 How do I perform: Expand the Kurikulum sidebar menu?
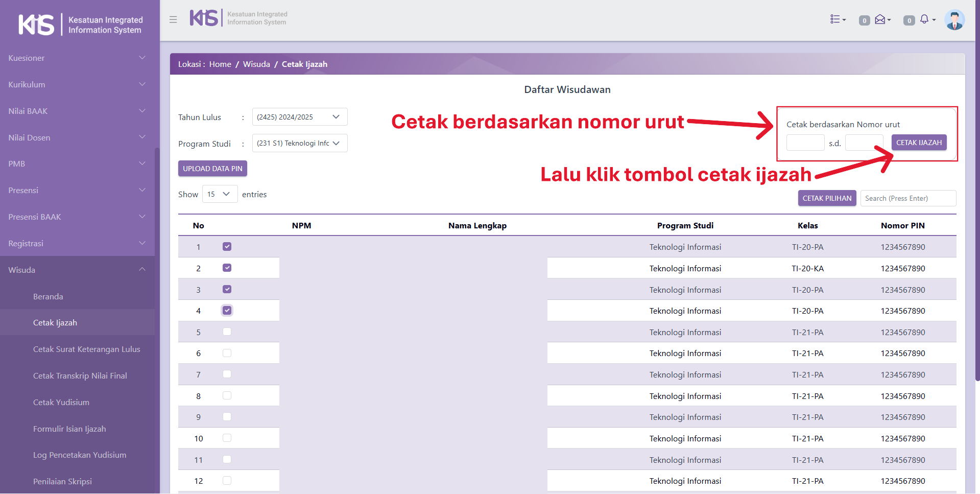point(77,85)
